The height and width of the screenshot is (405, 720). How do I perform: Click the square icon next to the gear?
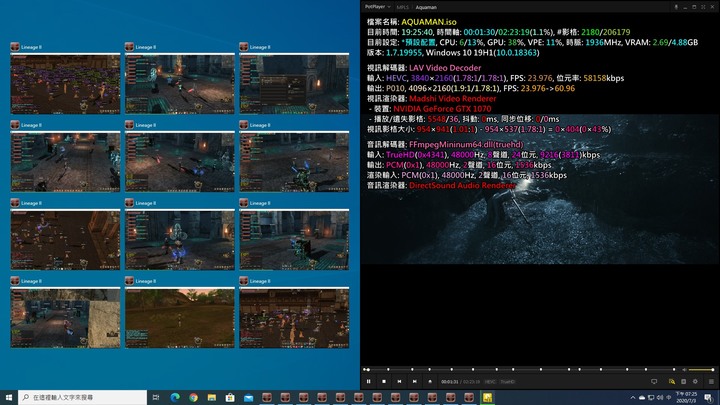click(x=683, y=381)
